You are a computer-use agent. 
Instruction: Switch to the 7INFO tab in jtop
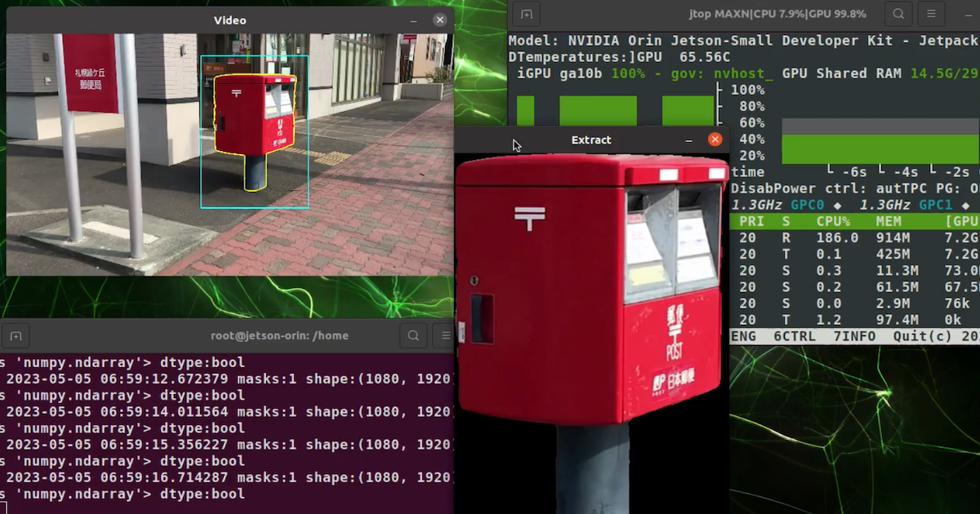(x=854, y=336)
